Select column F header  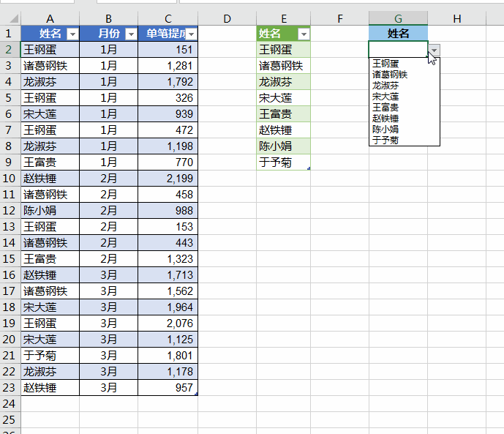[x=339, y=18]
